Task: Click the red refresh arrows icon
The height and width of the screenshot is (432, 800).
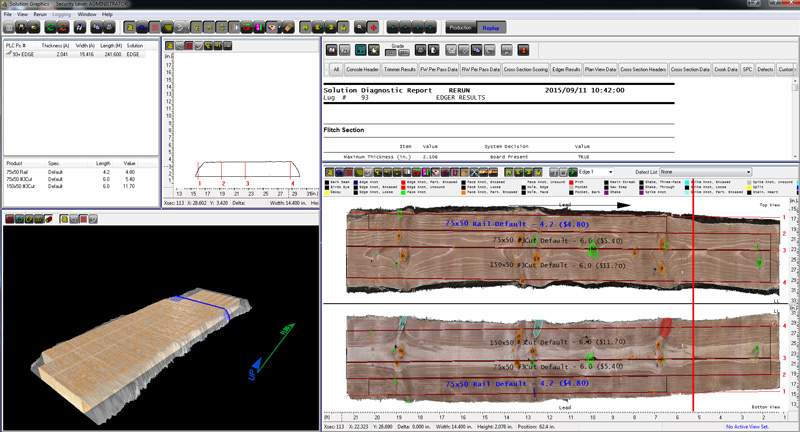Action: [x=63, y=28]
